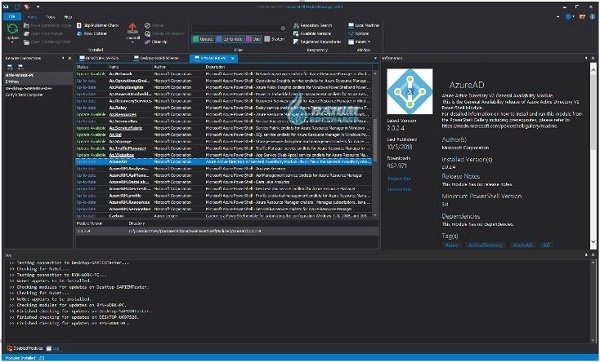The height and width of the screenshot is (362, 600).
Task: Select the Az.Network module row
Action: (x=224, y=74)
